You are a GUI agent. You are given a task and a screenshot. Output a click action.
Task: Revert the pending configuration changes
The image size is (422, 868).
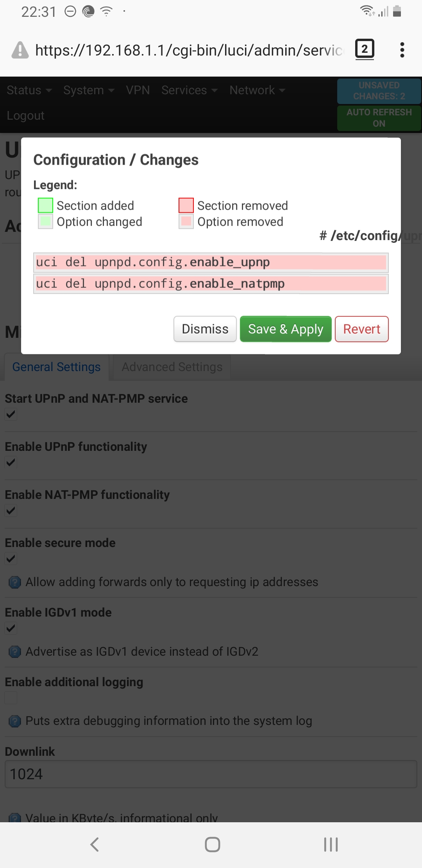pyautogui.click(x=361, y=329)
